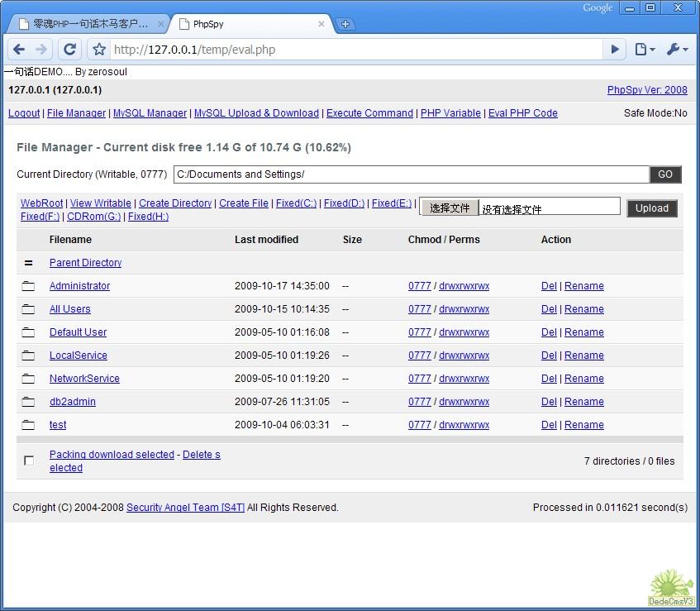Open MySQL Upload & Download
700x611 pixels.
pyautogui.click(x=257, y=113)
